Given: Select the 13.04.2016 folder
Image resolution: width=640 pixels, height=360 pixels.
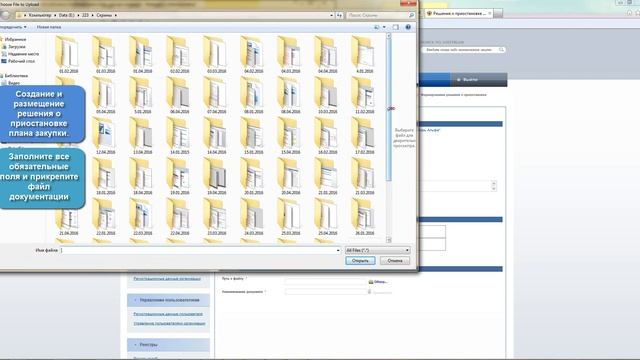Looking at the screenshot, I should pos(142,136).
